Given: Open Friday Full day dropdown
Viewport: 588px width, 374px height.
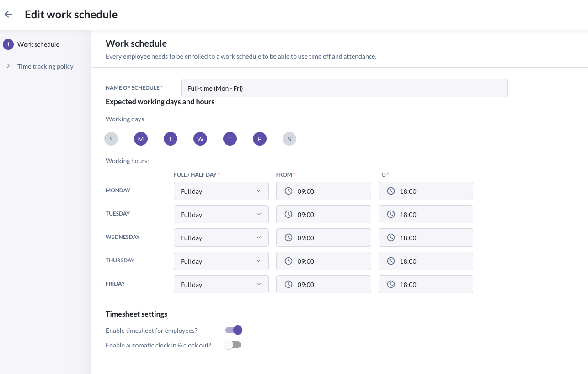Looking at the screenshot, I should tap(221, 284).
